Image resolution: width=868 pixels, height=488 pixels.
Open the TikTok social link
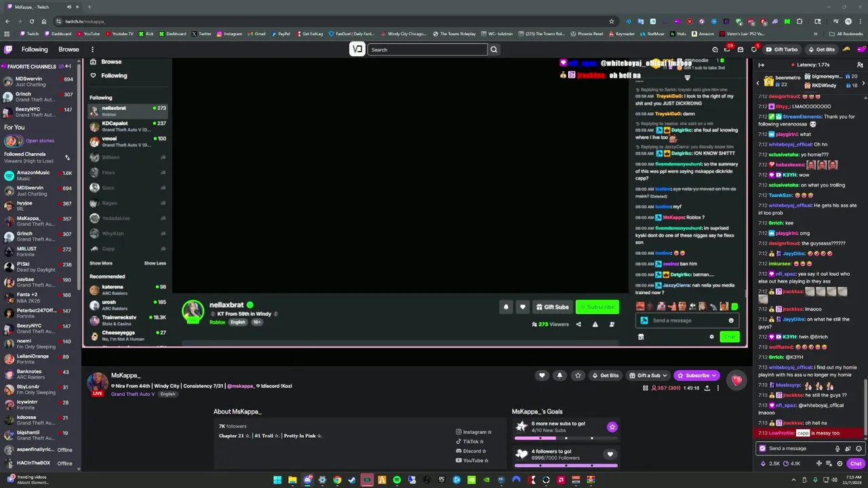[x=470, y=441]
